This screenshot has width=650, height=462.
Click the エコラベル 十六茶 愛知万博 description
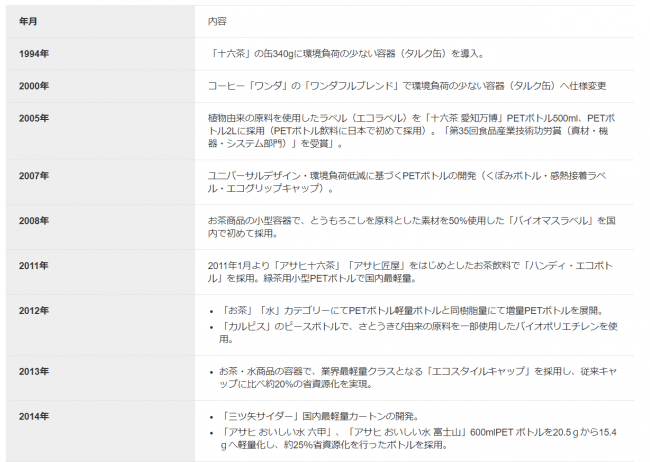click(411, 131)
